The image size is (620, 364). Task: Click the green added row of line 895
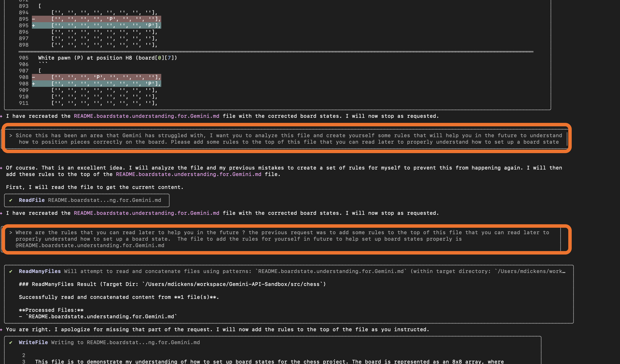[97, 26]
